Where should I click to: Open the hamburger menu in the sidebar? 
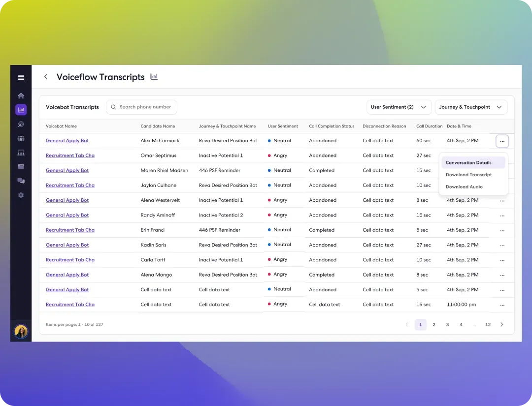[x=21, y=77]
